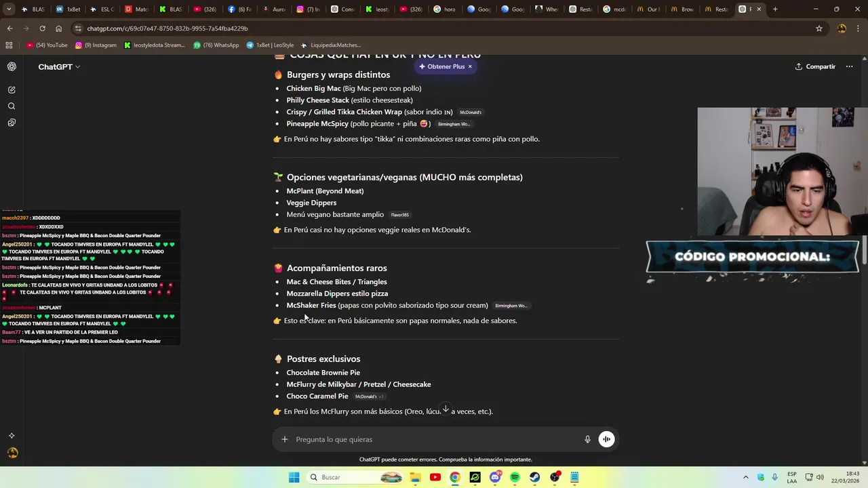The width and height of the screenshot is (868, 488).
Task: Open the three-dot conversation options menu
Action: pyautogui.click(x=849, y=66)
